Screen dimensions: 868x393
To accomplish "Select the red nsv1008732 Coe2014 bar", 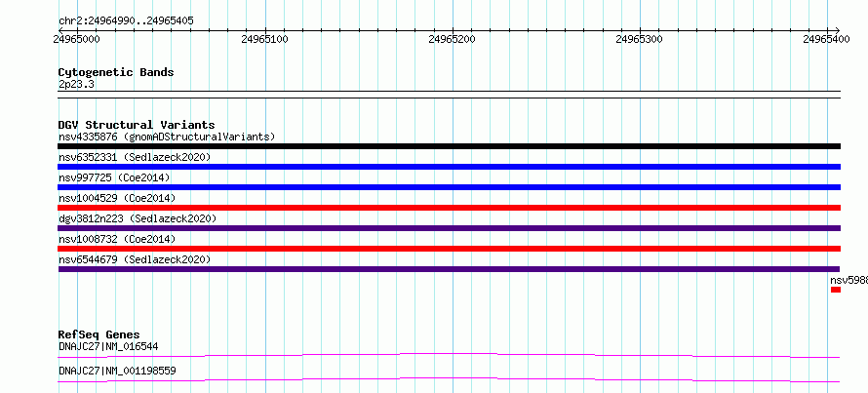I will (x=449, y=249).
